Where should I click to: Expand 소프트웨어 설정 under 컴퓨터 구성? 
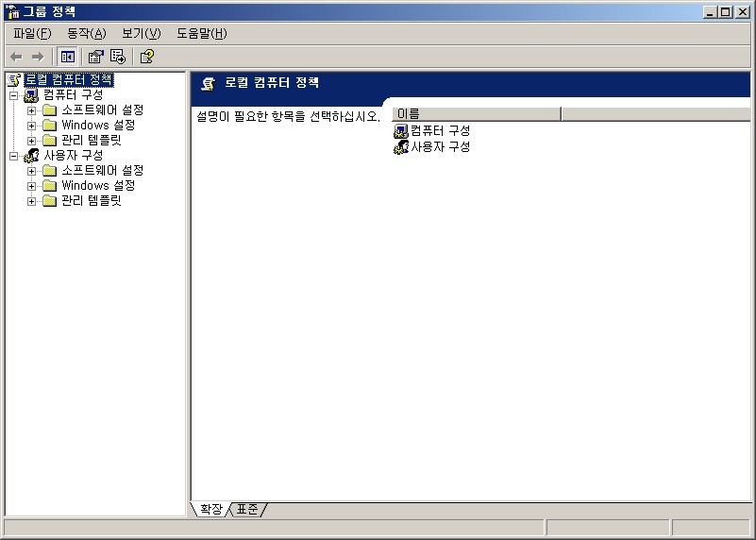pyautogui.click(x=31, y=110)
